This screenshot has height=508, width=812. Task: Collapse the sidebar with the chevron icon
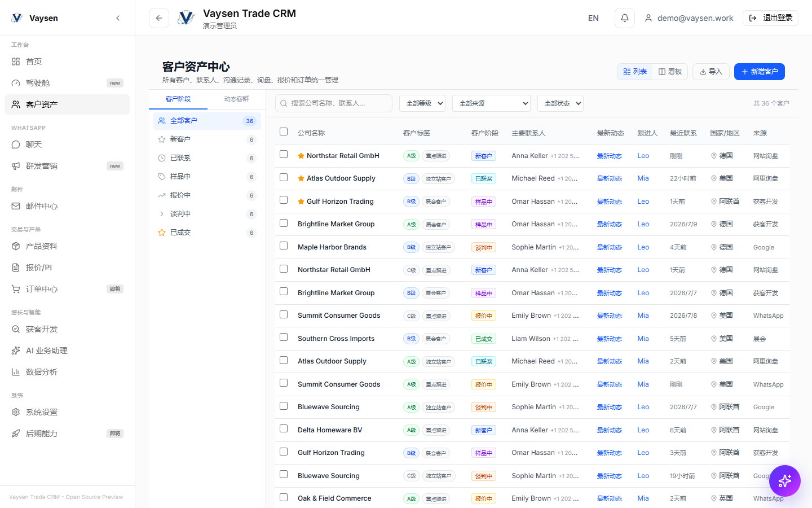click(x=118, y=18)
